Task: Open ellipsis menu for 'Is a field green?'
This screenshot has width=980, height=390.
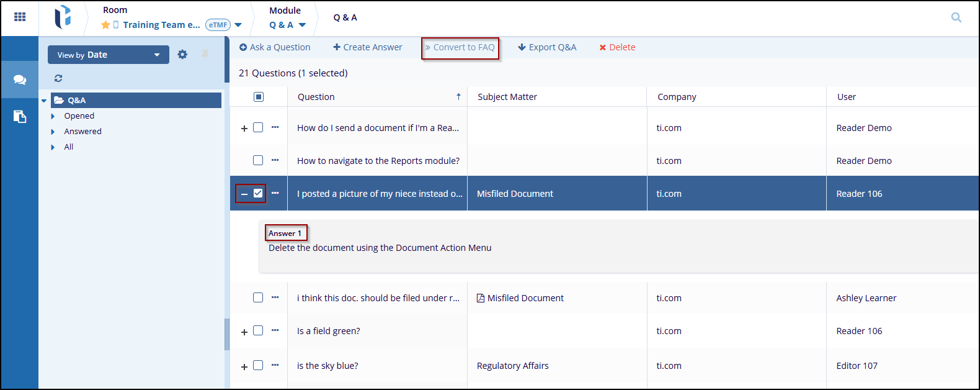Action: click(x=275, y=330)
